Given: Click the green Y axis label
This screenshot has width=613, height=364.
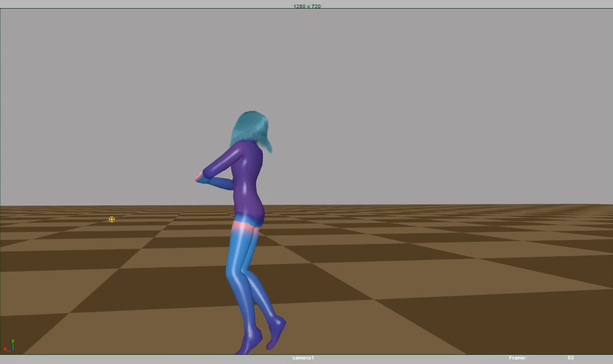Looking at the screenshot, I should point(13,341).
